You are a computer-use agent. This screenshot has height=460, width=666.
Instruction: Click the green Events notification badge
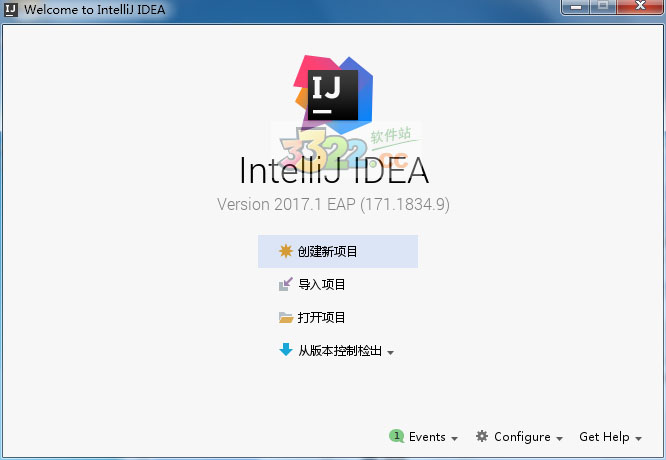(396, 436)
